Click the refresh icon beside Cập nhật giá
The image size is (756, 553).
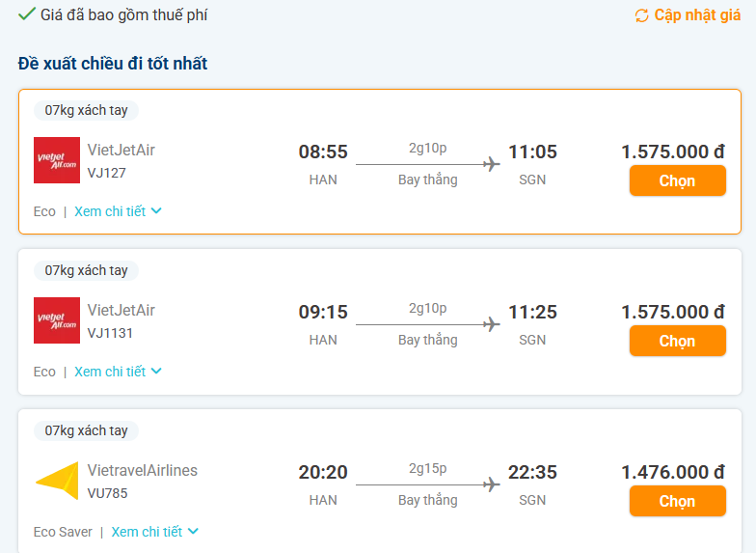point(642,15)
